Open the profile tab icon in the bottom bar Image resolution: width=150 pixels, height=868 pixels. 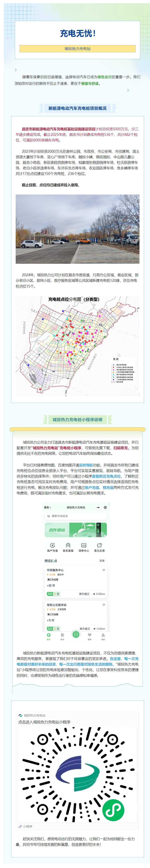click(x=103, y=635)
